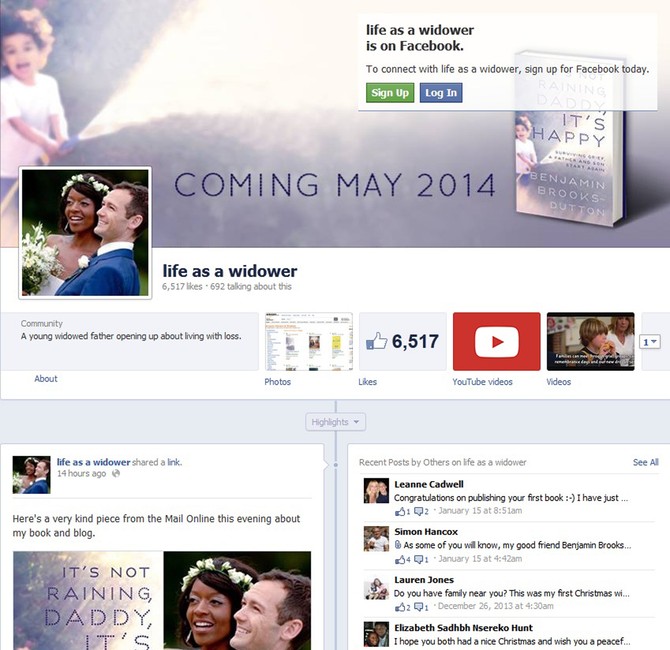Click '692 talking about this' text
The height and width of the screenshot is (650, 670).
(x=251, y=286)
